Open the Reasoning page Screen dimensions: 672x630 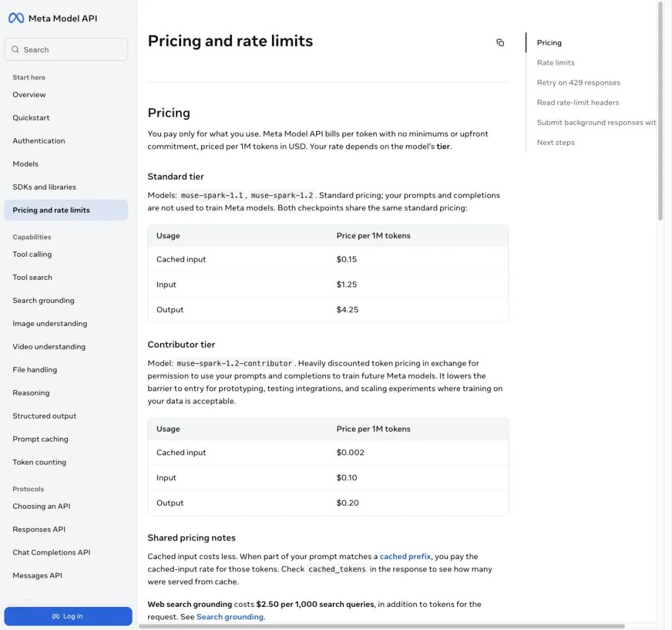coord(31,393)
